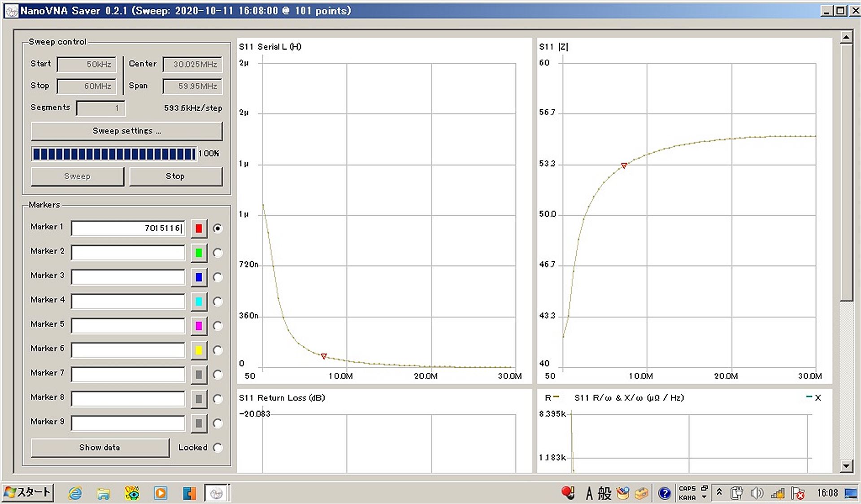Open Marker 2 green color swatch

tap(199, 253)
